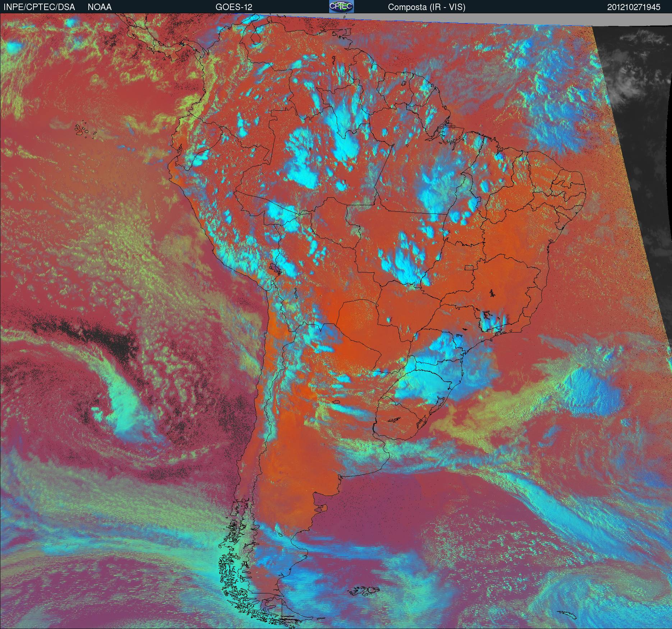672x629 pixels.
Task: Click the CPTEC logo in the header
Action: pos(341,6)
